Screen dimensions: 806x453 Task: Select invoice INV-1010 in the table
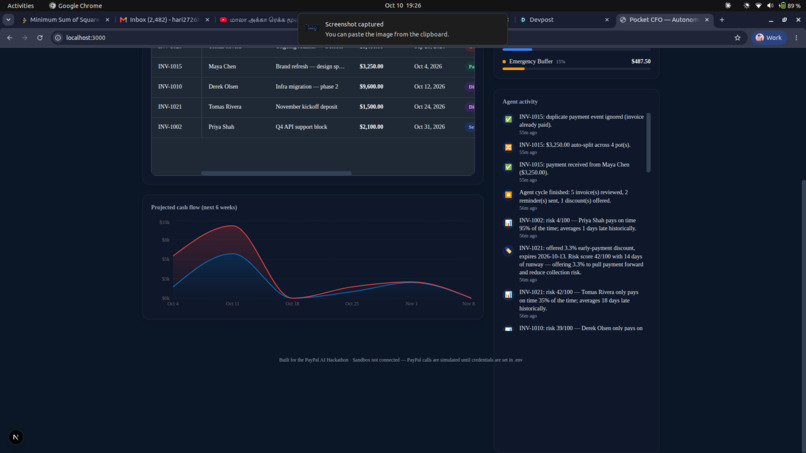pos(170,86)
